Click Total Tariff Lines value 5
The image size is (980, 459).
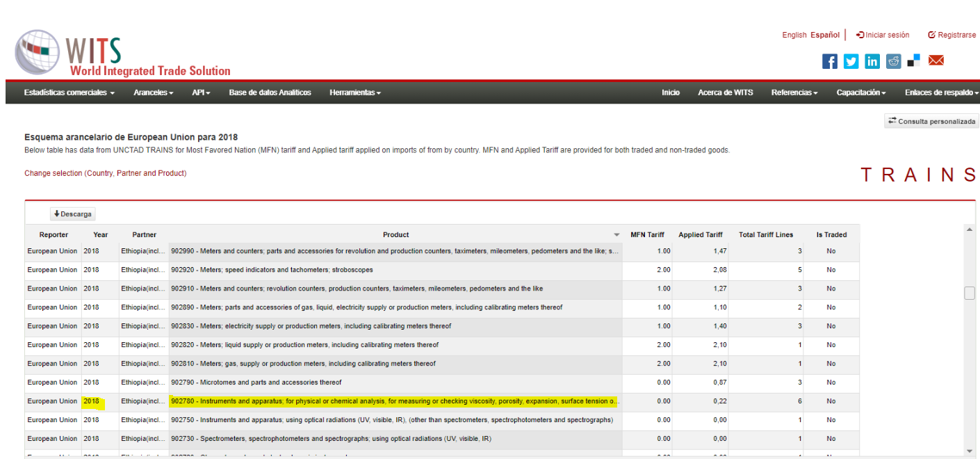pos(799,270)
